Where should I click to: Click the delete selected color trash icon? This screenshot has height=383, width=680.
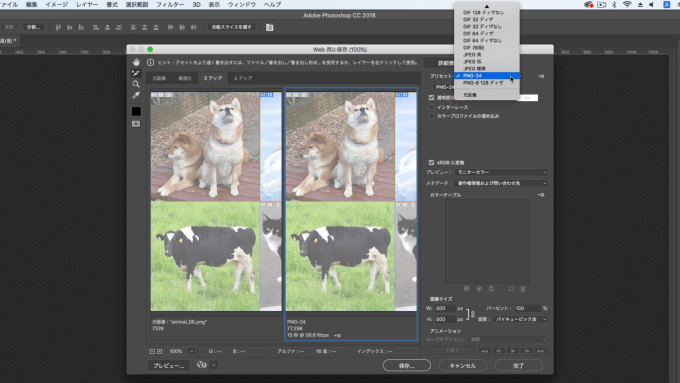(523, 288)
